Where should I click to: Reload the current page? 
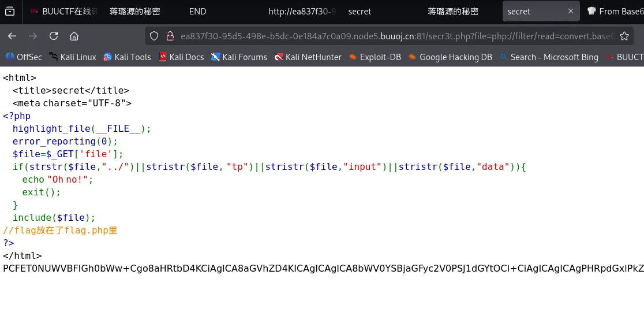pyautogui.click(x=54, y=36)
